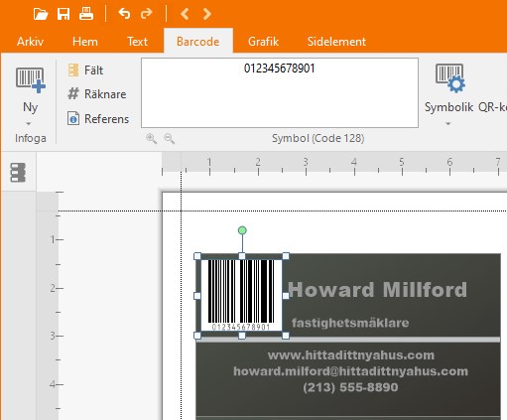Insert a new barcode with Ny icon
Viewport: 507px width, 420px height.
(x=31, y=80)
